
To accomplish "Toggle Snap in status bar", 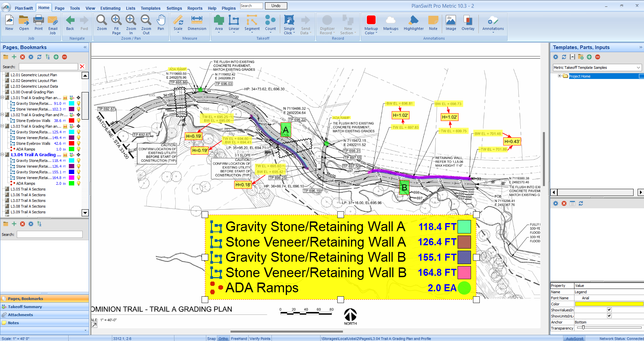I will [211, 338].
